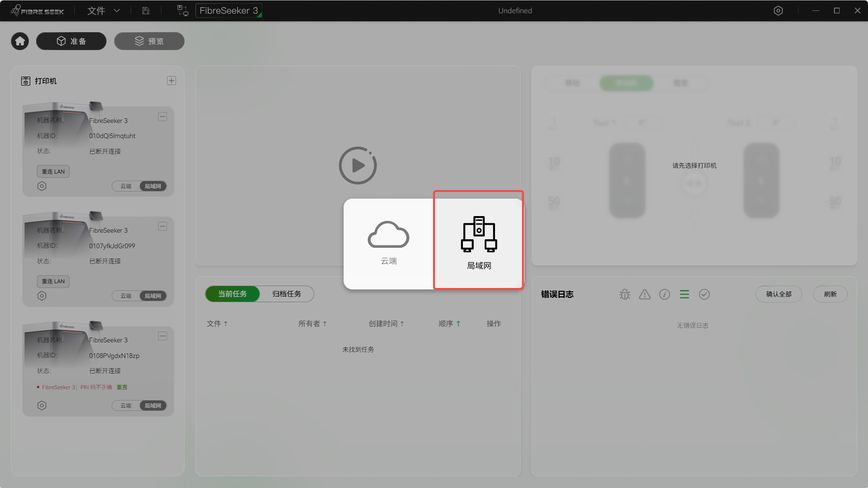This screenshot has height=488, width=868.
Task: Sort tasks by 文件 column
Action: [217, 323]
